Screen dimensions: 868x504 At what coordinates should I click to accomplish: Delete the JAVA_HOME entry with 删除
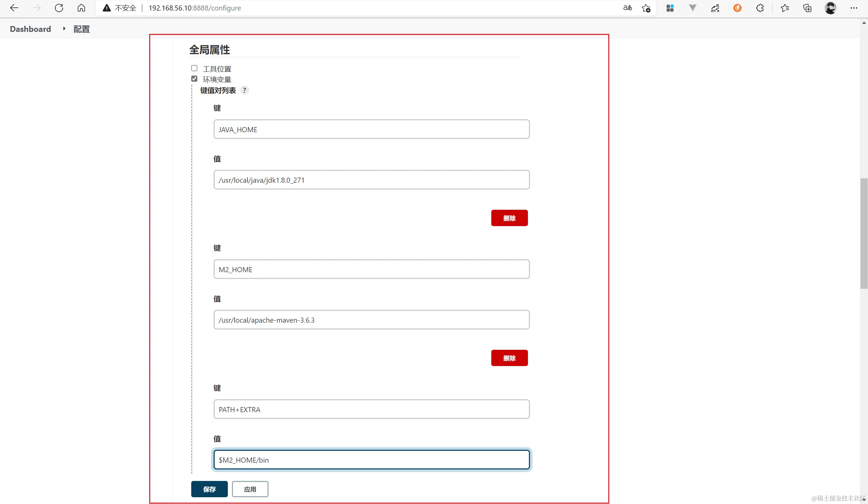click(509, 218)
